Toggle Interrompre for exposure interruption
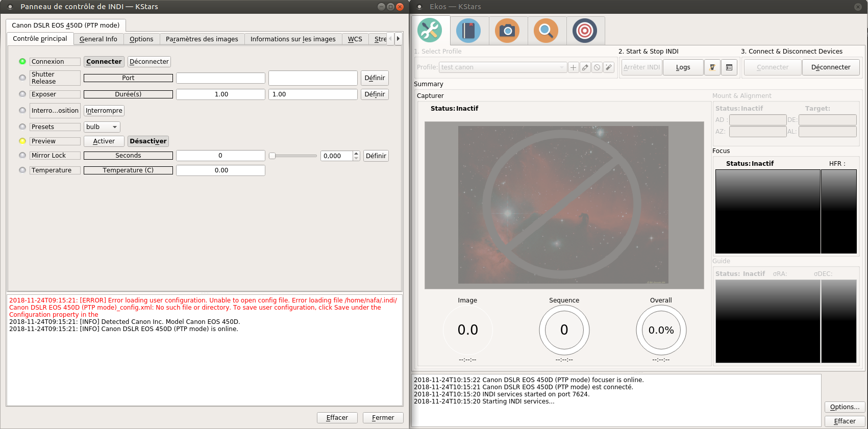868x429 pixels. coord(104,111)
